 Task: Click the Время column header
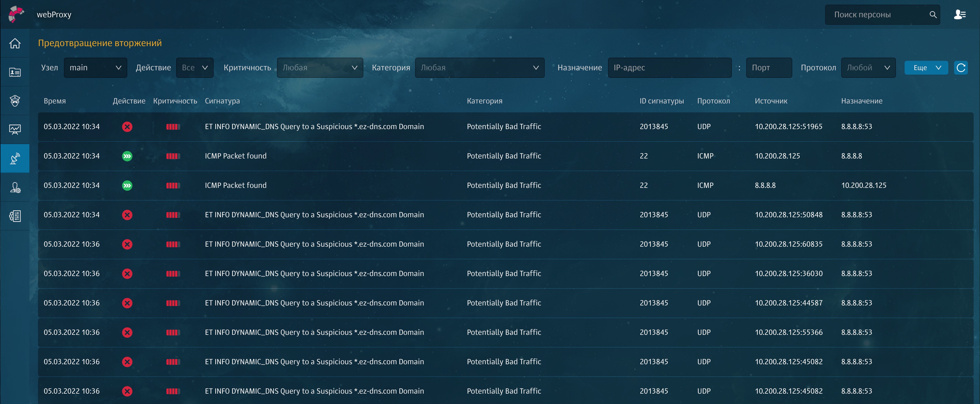pos(55,101)
